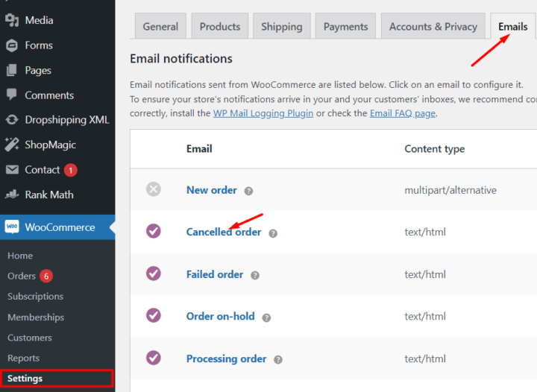This screenshot has height=392, width=537.
Task: Open the Failed order email settings
Action: tap(215, 274)
